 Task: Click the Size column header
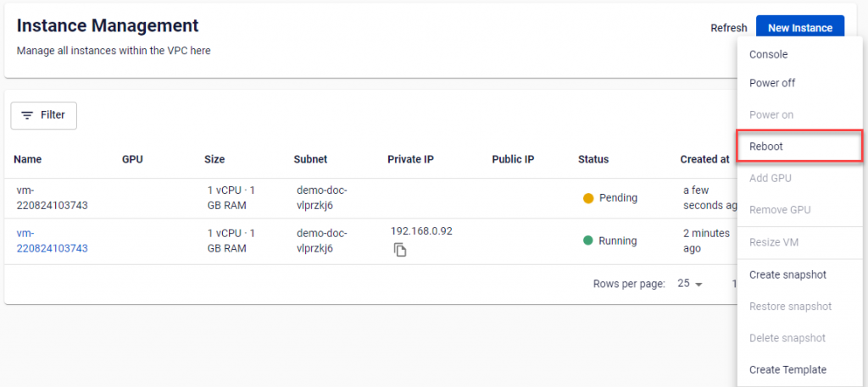[214, 159]
